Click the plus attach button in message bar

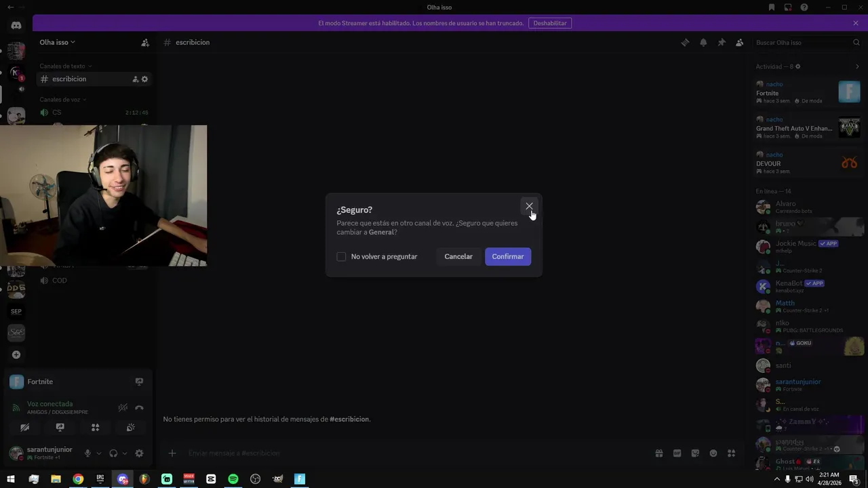(x=172, y=453)
